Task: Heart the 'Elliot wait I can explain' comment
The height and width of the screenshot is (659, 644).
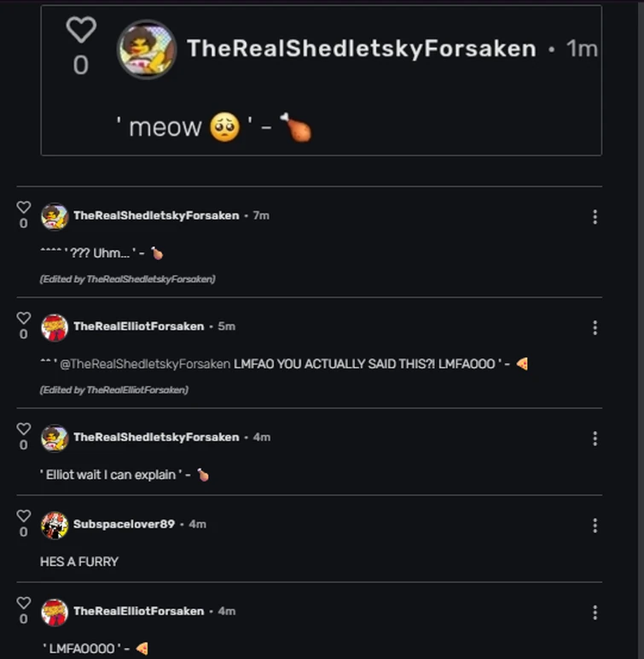Action: (x=24, y=429)
